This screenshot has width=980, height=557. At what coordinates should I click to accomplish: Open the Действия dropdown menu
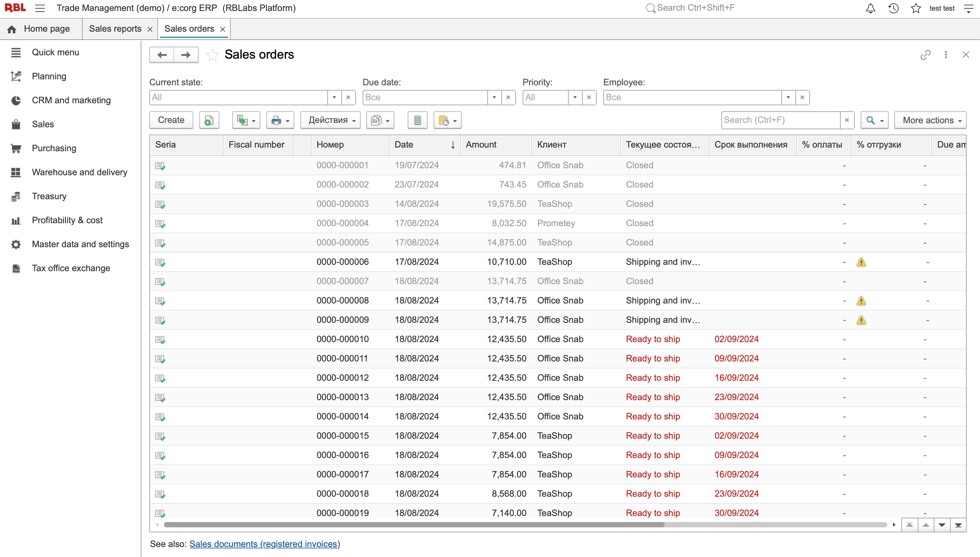330,121
